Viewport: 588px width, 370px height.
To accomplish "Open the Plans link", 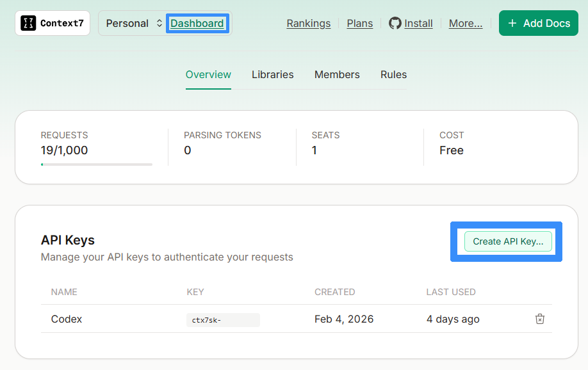I will (x=359, y=23).
